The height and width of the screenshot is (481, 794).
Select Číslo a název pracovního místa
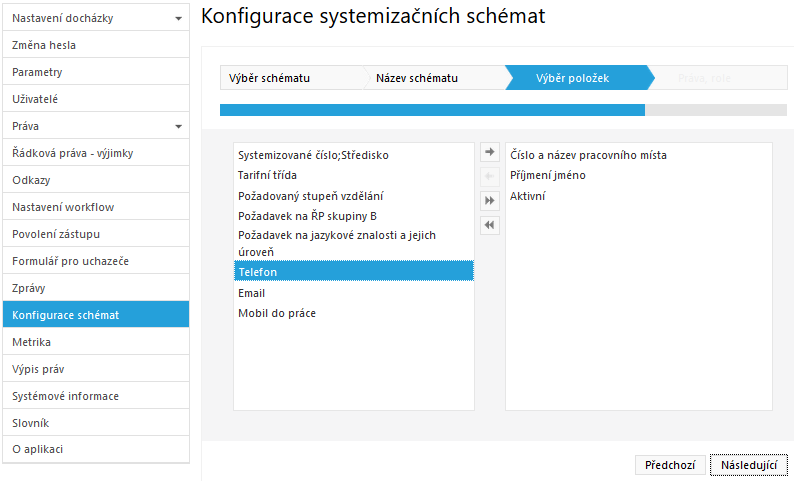tap(639, 155)
